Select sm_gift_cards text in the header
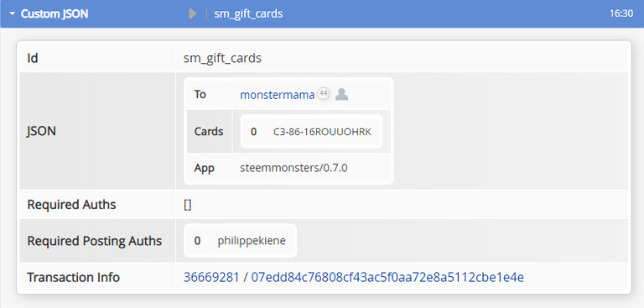 (248, 14)
